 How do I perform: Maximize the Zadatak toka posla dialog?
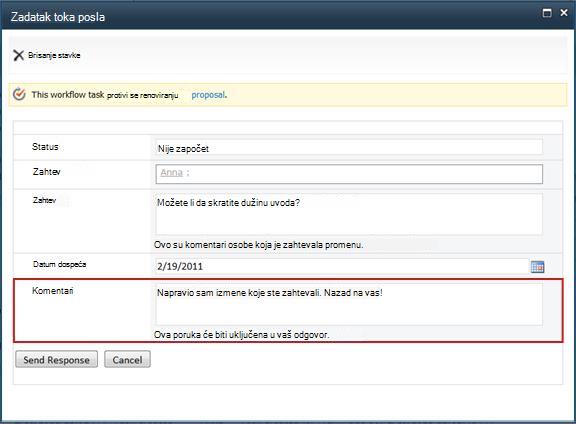point(547,13)
